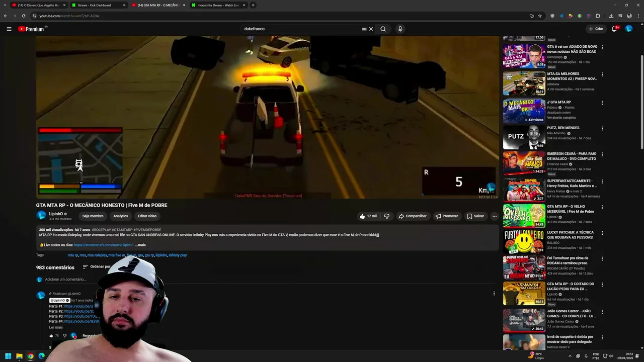Image resolution: width=644 pixels, height=362 pixels.
Task: Expand description with ...mais
Action: coord(140,245)
